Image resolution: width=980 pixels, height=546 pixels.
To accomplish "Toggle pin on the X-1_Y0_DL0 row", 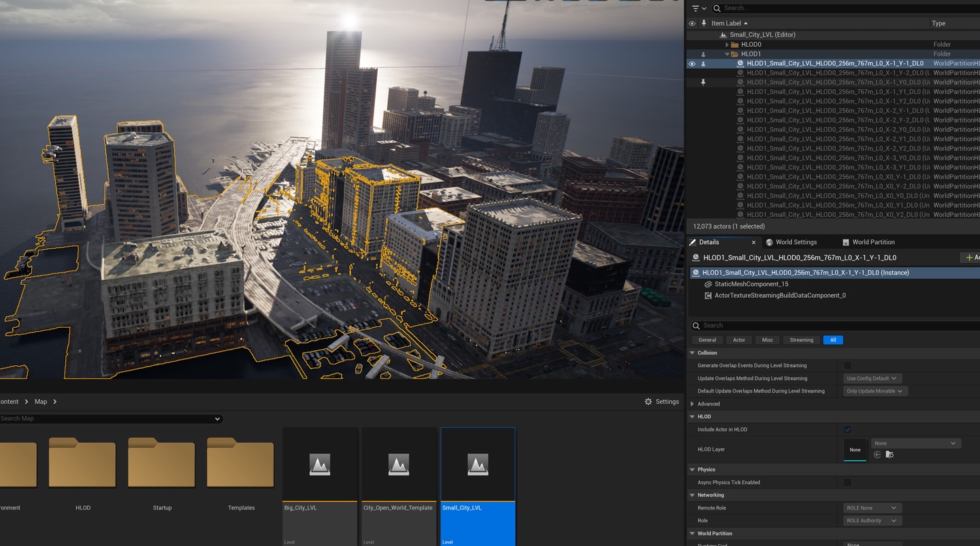I will (704, 82).
